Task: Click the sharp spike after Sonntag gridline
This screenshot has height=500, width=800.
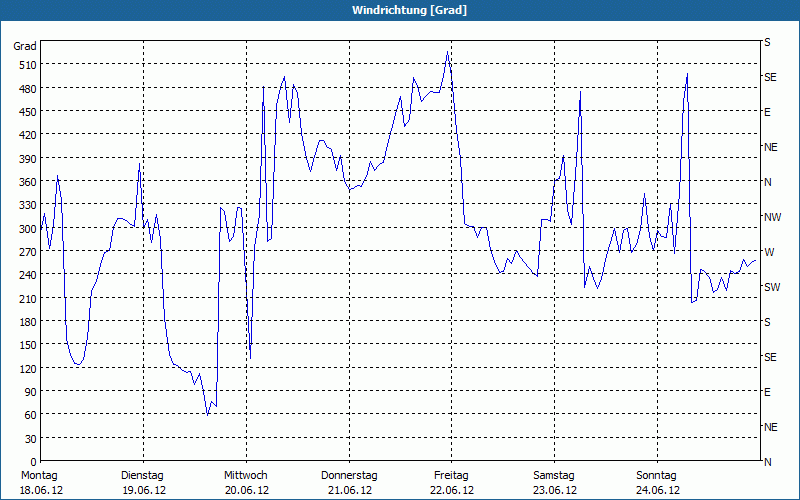Action: click(687, 74)
